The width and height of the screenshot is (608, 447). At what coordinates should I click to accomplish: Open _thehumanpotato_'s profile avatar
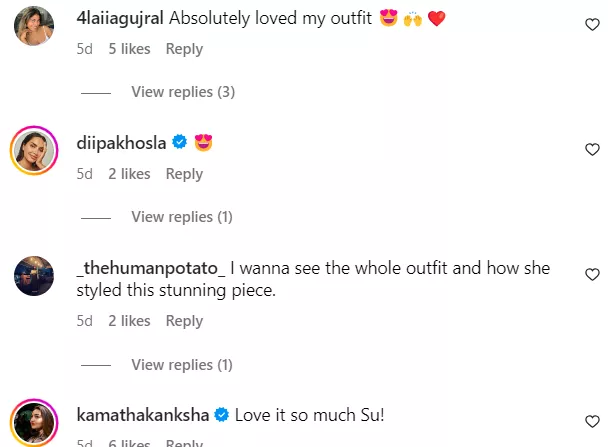pyautogui.click(x=32, y=276)
